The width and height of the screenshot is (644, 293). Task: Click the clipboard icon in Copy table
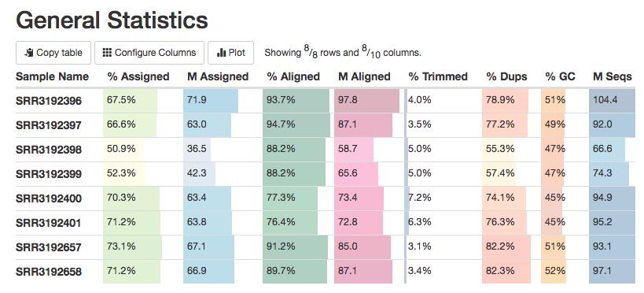28,53
